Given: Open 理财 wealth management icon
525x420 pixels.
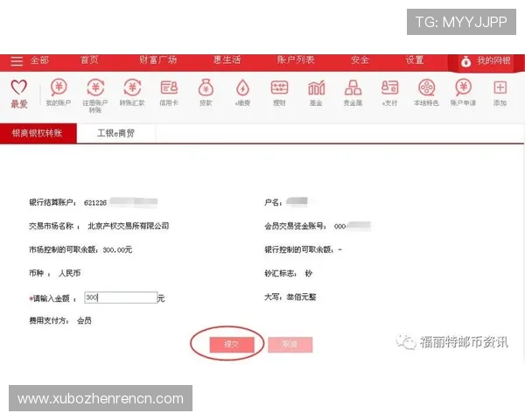Looking at the screenshot, I should [279, 87].
